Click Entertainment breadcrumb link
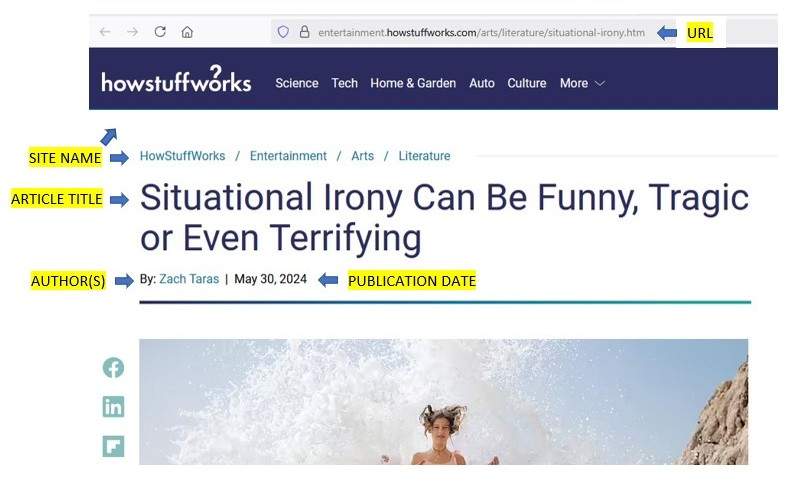This screenshot has height=490, width=791. (288, 156)
